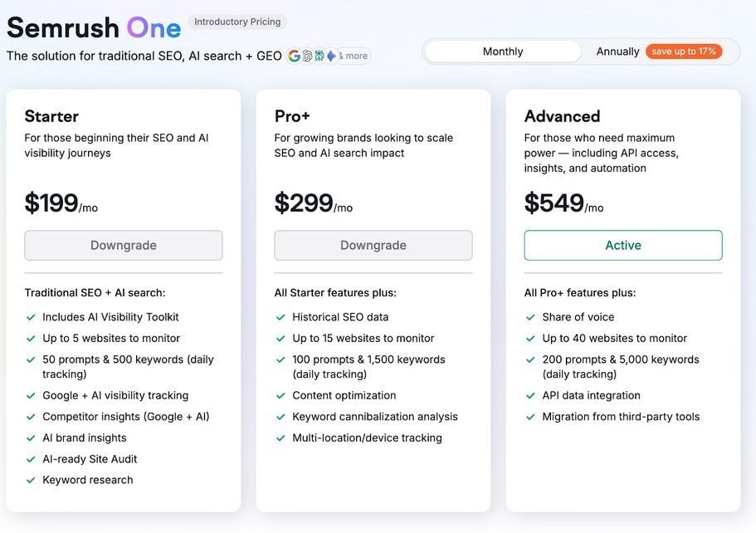Screen dimensions: 756x533
Task: Click the checkmark beside Content optimization
Action: [x=280, y=395]
